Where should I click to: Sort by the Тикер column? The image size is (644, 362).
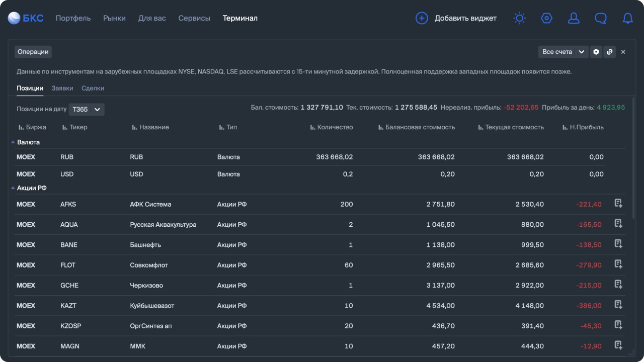(x=74, y=127)
